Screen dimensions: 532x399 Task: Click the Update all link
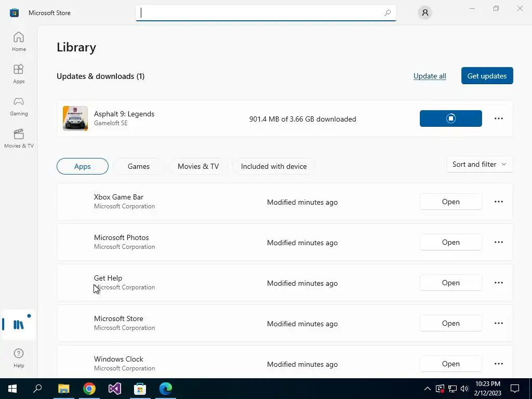(430, 76)
